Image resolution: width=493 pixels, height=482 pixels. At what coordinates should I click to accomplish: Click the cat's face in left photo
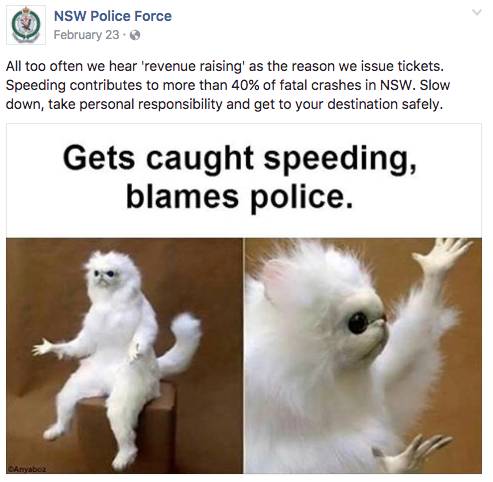(106, 274)
